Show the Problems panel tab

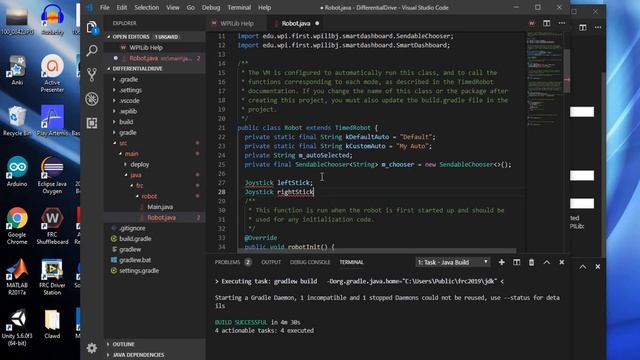pos(233,262)
